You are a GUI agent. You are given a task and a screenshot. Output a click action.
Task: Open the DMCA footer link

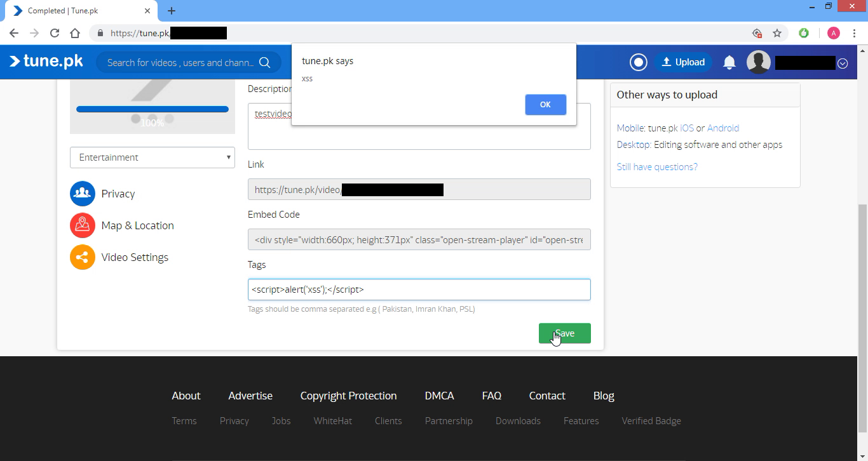(x=440, y=396)
